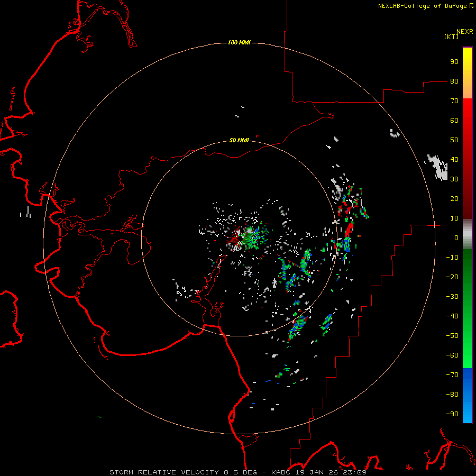Click the -80 scale value
This screenshot has height=476, width=476.
click(452, 395)
